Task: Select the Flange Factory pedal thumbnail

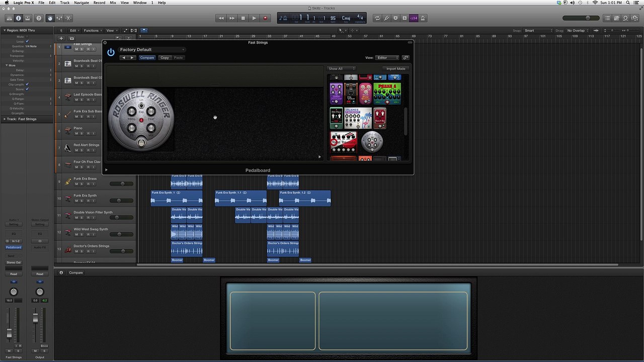Action: pyautogui.click(x=358, y=118)
